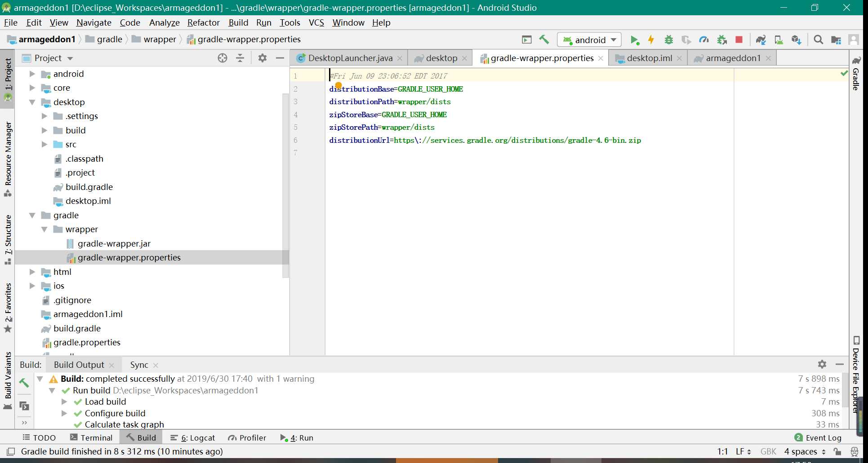The height and width of the screenshot is (463, 868).
Task: Expand the html folder
Action: pos(32,272)
